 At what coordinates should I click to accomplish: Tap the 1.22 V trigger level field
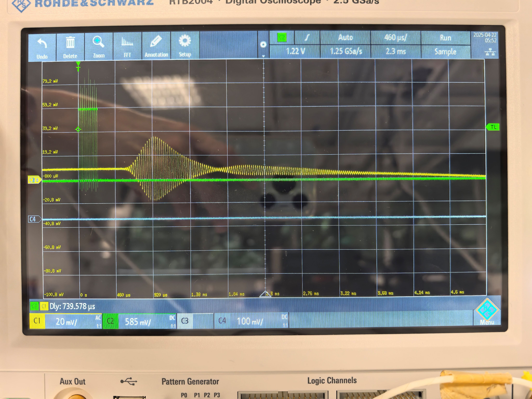(x=295, y=51)
